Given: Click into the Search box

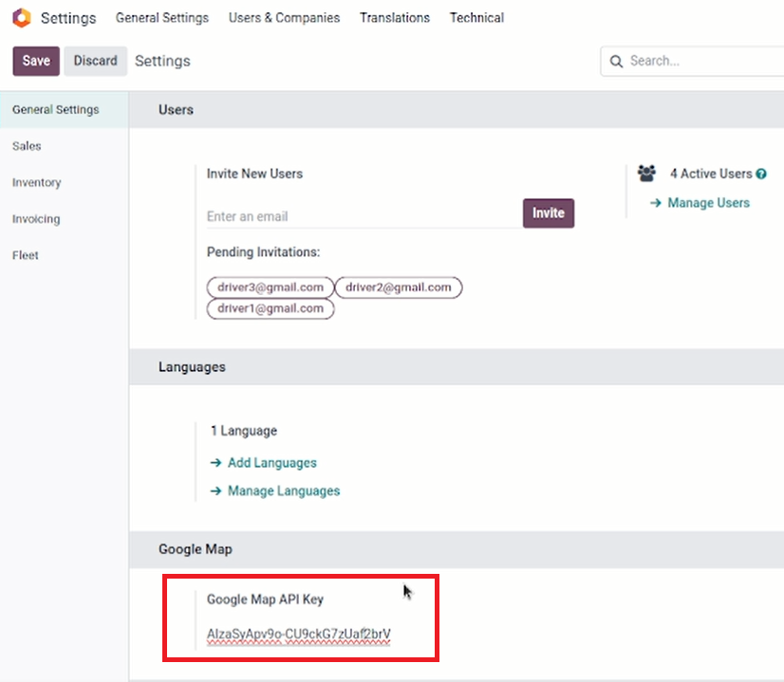Looking at the screenshot, I should (693, 61).
